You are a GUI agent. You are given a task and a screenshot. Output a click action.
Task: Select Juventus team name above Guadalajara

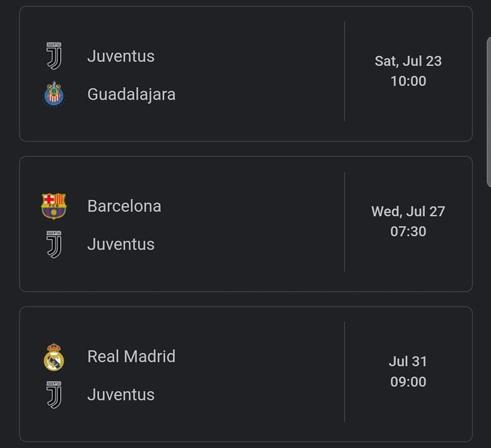tap(121, 56)
